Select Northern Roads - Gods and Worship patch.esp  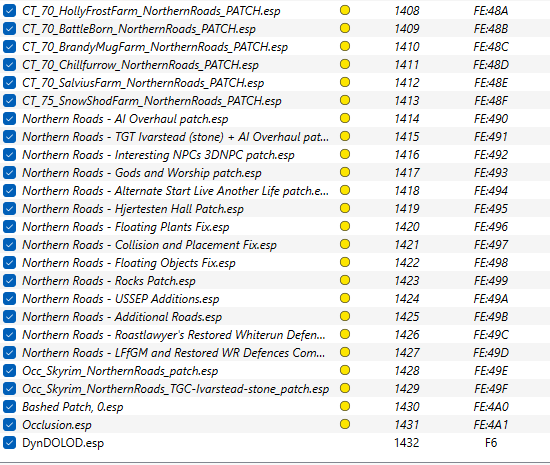[142, 173]
